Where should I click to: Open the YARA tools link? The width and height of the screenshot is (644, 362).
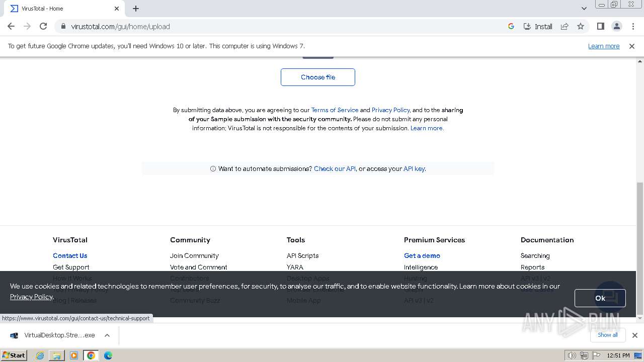click(295, 267)
